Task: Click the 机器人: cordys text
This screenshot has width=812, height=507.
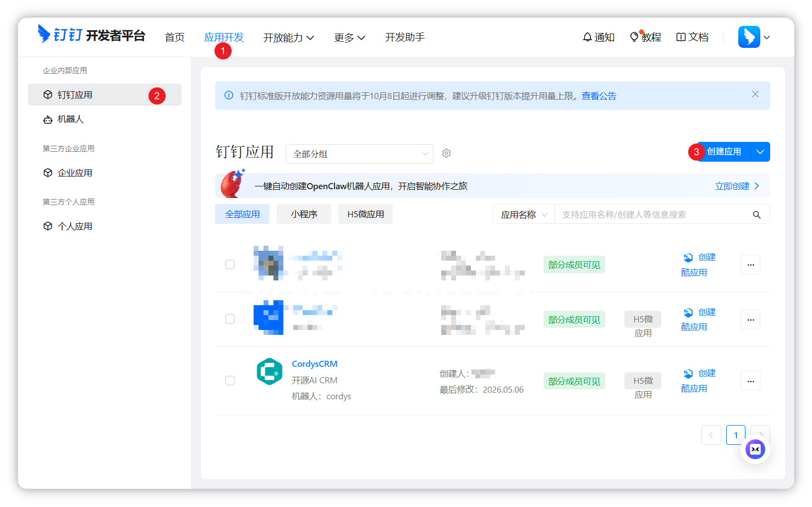Action: point(321,396)
